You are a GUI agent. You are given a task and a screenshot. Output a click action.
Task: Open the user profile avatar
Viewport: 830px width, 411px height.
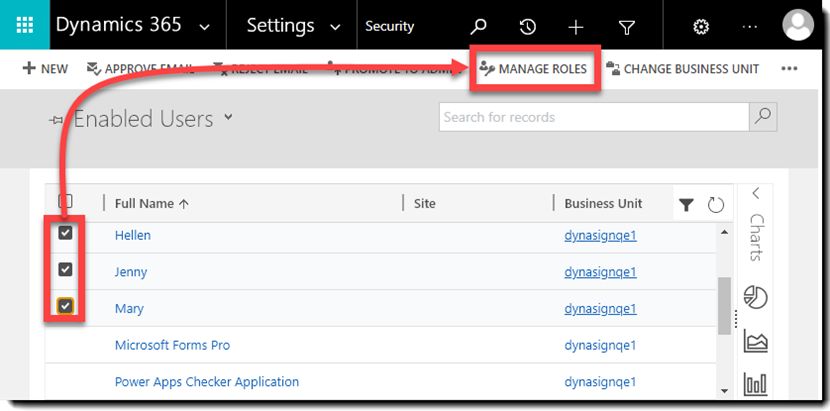pos(798,25)
